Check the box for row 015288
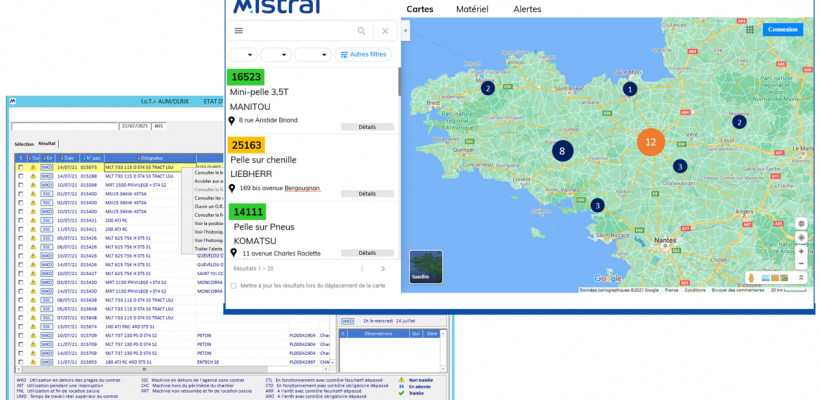 [x=20, y=176]
